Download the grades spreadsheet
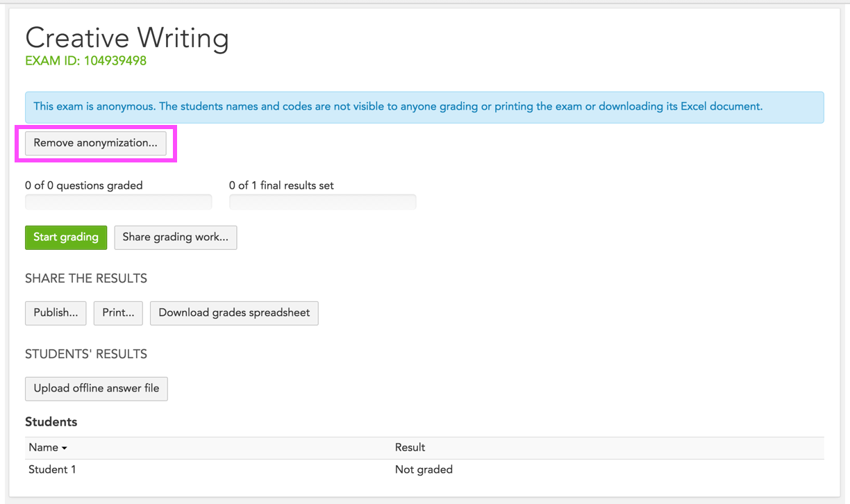Screen dimensions: 850x504 click(234, 313)
